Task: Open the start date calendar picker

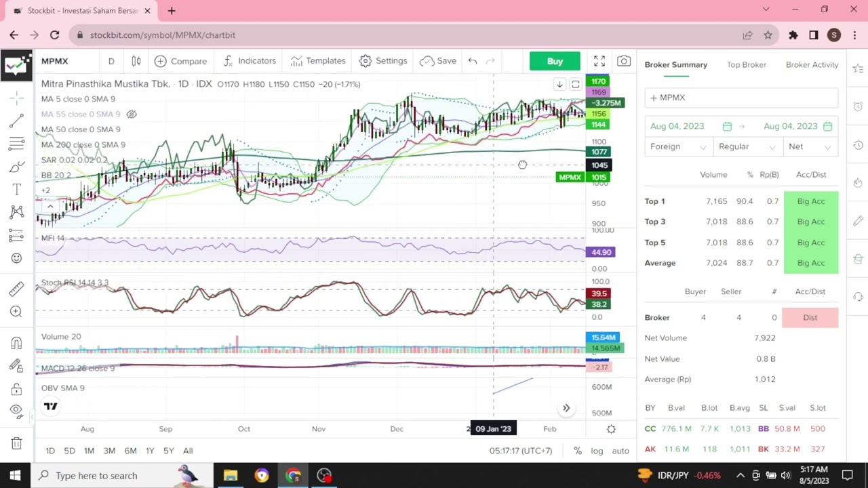Action: tap(727, 126)
